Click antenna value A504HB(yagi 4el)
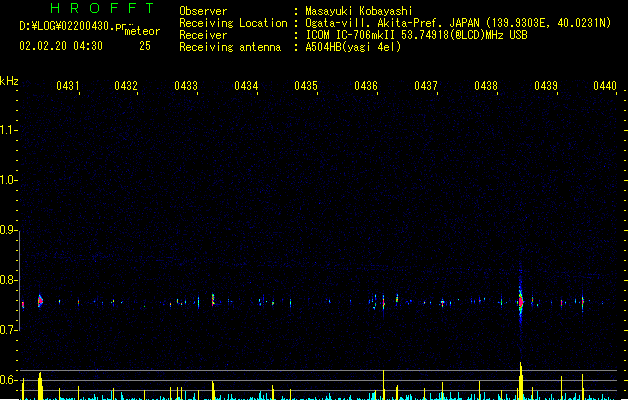629x400 pixels. [x=353, y=47]
